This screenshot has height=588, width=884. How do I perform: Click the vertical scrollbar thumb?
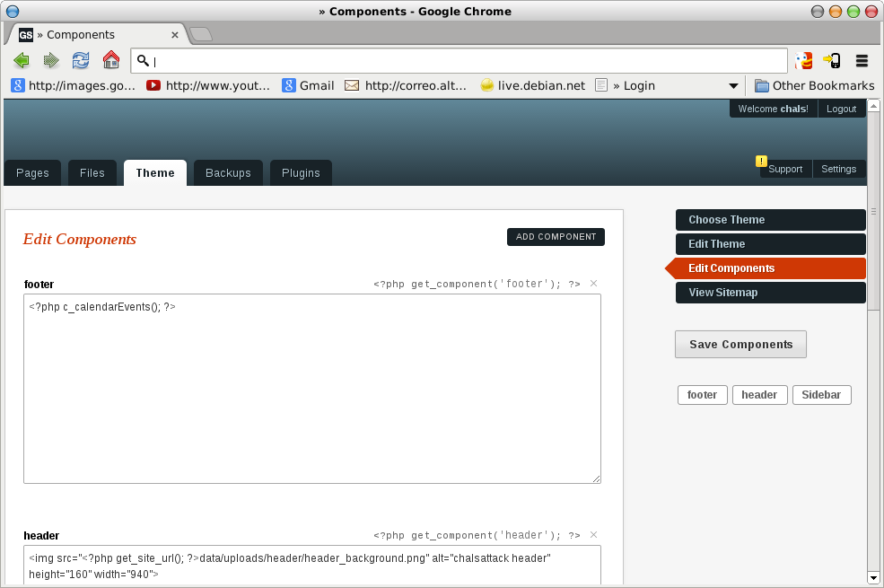(x=873, y=211)
